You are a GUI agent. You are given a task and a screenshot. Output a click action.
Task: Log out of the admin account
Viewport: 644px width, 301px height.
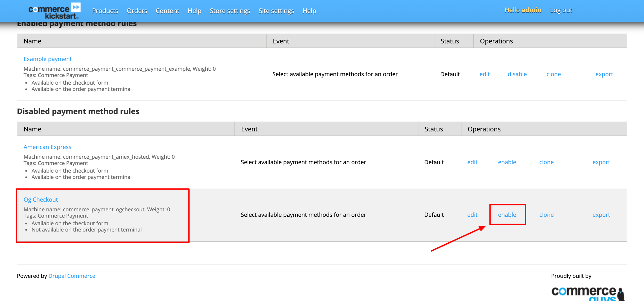point(561,10)
